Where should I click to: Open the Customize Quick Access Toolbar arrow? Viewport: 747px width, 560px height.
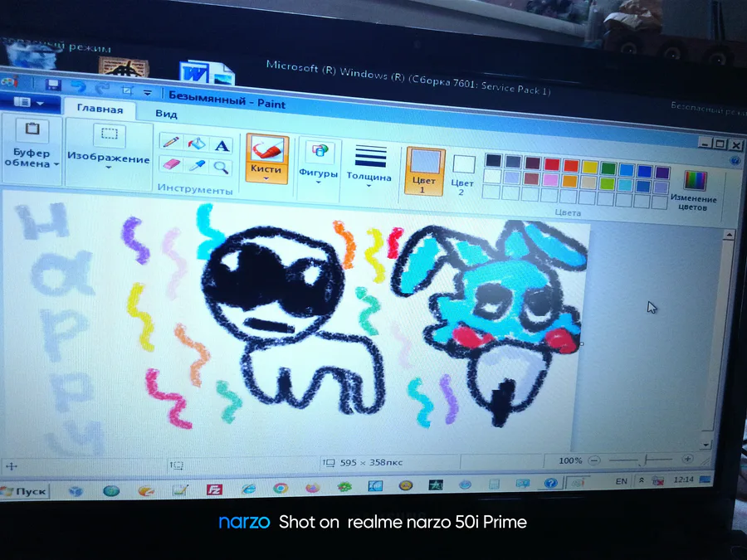[148, 92]
